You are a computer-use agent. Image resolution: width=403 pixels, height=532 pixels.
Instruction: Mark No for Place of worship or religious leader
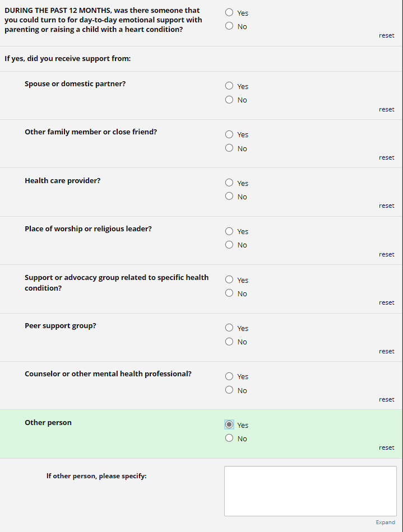coord(229,245)
